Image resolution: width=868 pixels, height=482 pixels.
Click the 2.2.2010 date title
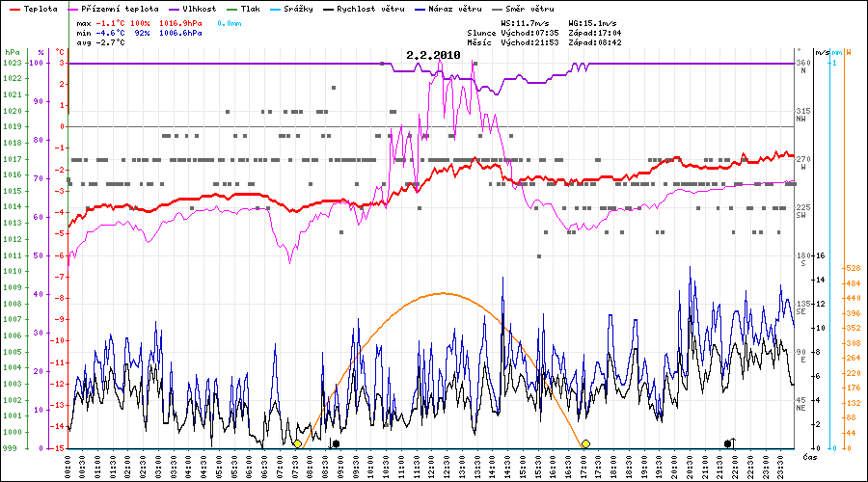coord(433,56)
